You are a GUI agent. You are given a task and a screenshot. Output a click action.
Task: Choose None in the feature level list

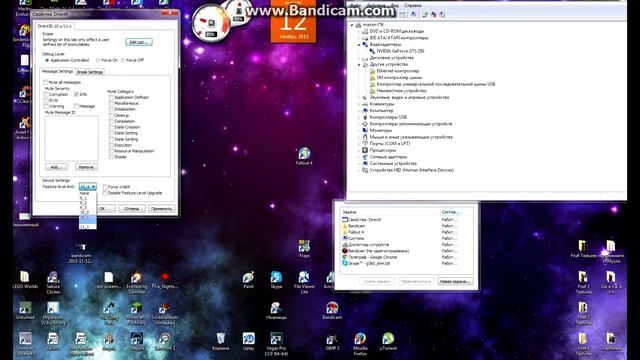coord(88,193)
